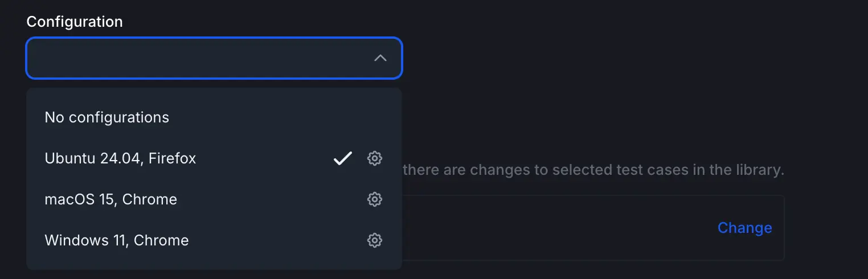This screenshot has height=279, width=868.
Task: Click the description text about test case changes
Action: [x=592, y=170]
